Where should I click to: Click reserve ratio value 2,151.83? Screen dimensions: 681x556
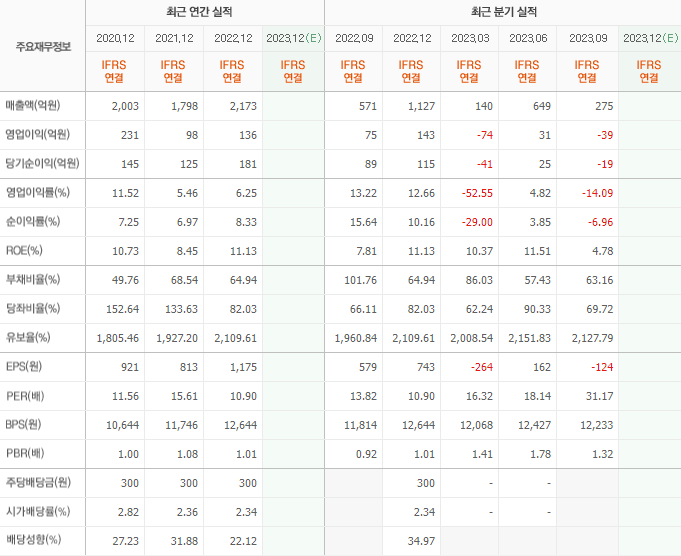(530, 338)
